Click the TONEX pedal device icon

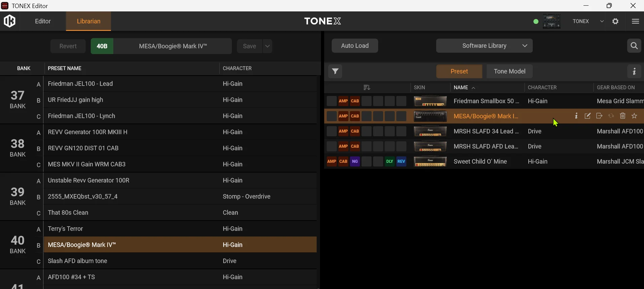point(552,21)
